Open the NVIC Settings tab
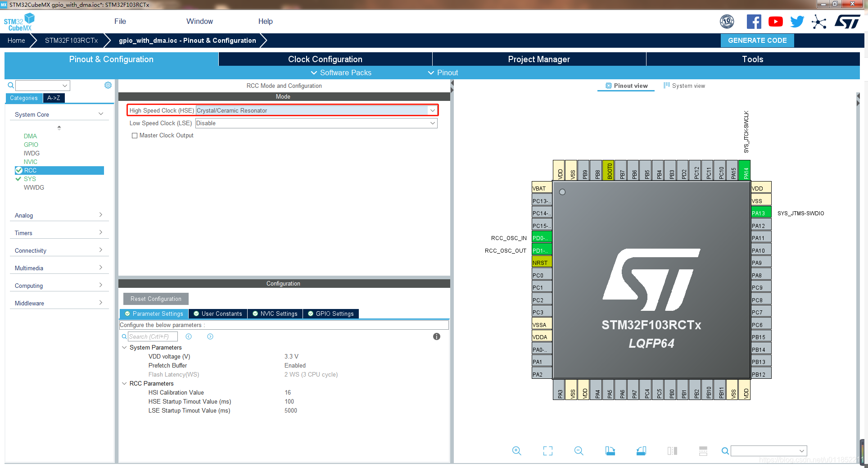Screen dimensions: 868x468 click(275, 314)
